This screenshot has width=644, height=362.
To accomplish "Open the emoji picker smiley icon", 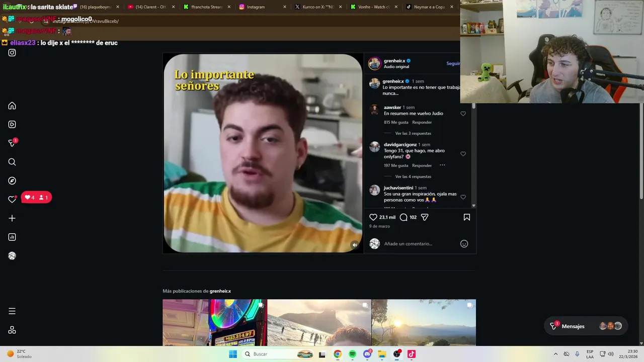I will pos(464,244).
